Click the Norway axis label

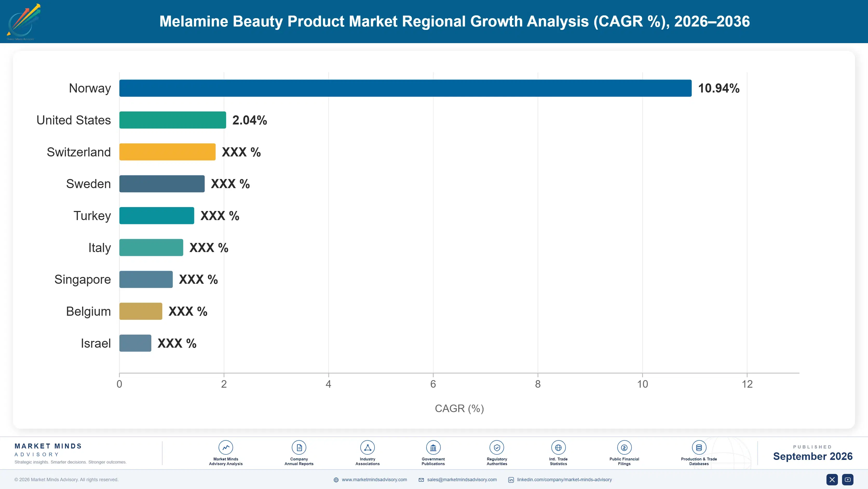[90, 88]
